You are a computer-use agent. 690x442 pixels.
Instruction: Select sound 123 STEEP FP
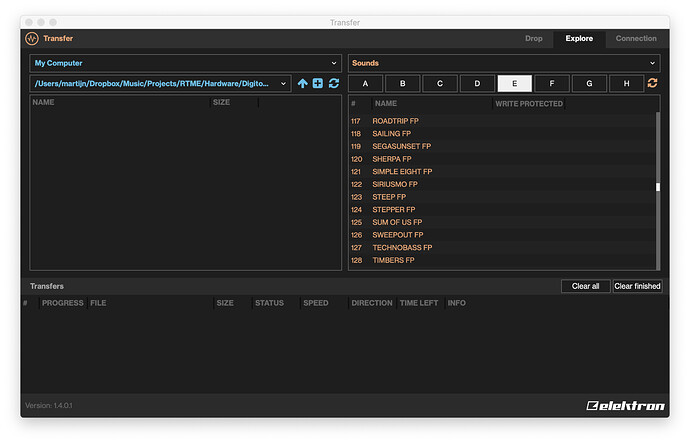[502, 197]
